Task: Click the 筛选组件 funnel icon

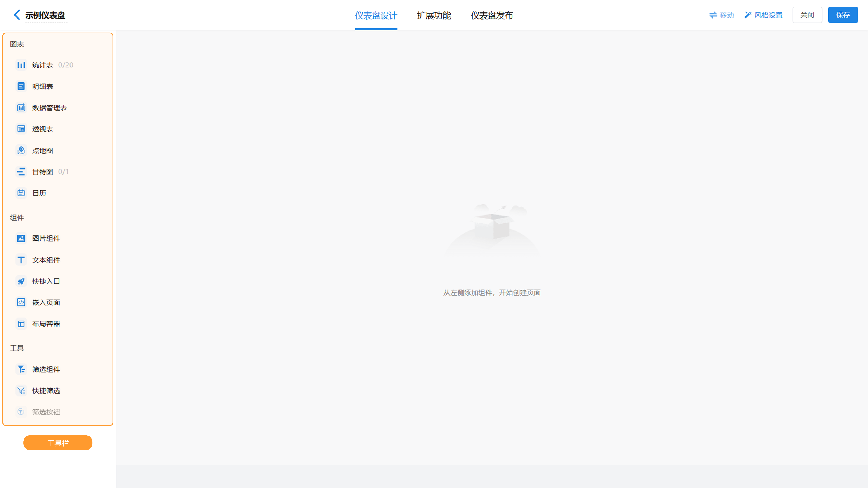Action: click(x=21, y=369)
